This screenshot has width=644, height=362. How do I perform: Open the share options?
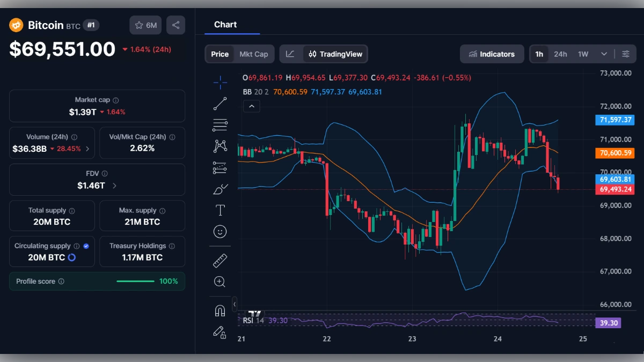175,24
